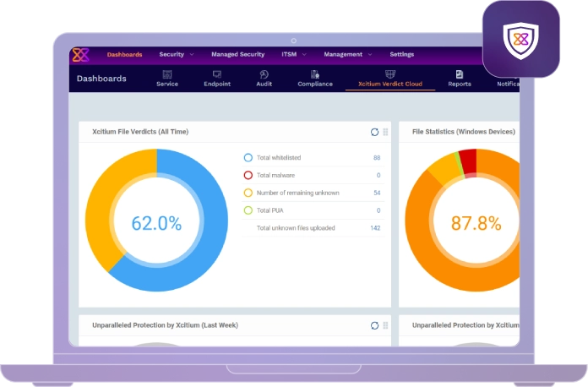Click the Xcitium shield app icon

[x=521, y=40]
